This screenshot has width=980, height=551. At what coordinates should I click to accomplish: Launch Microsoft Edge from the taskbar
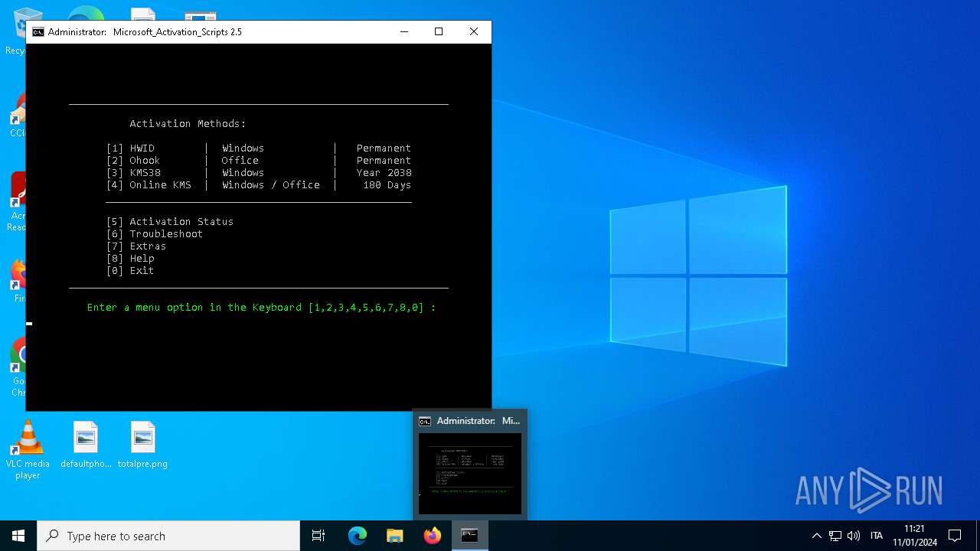click(x=358, y=536)
